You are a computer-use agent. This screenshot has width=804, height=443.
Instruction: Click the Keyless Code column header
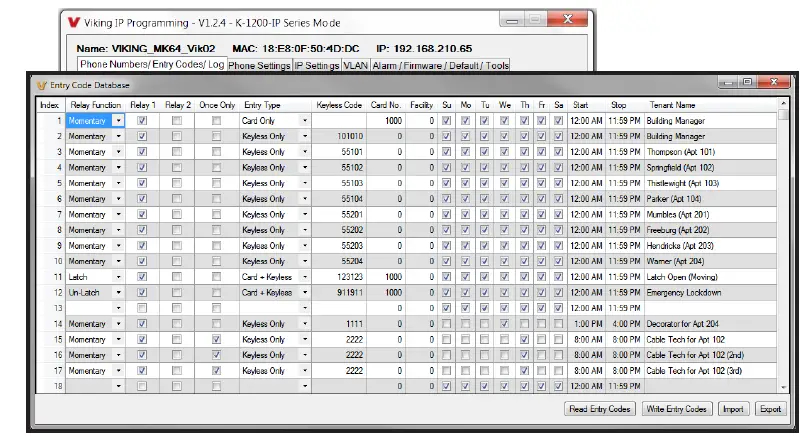pyautogui.click(x=339, y=105)
